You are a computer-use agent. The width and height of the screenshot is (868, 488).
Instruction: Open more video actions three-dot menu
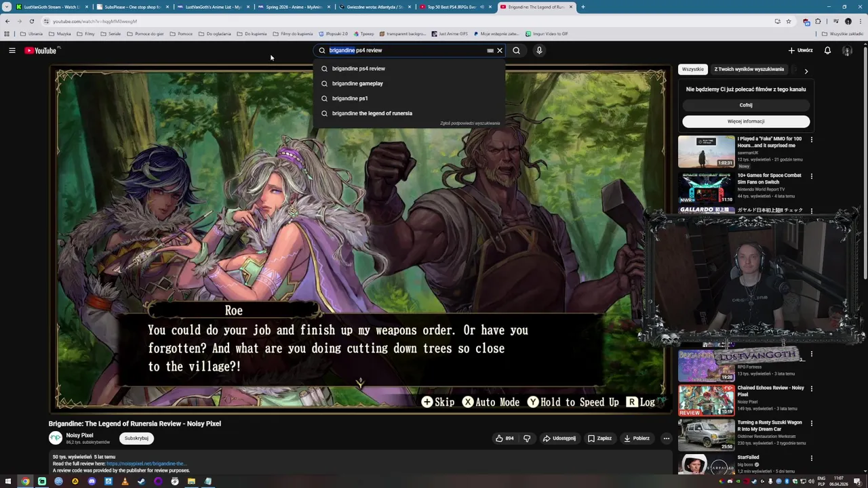[666, 439]
